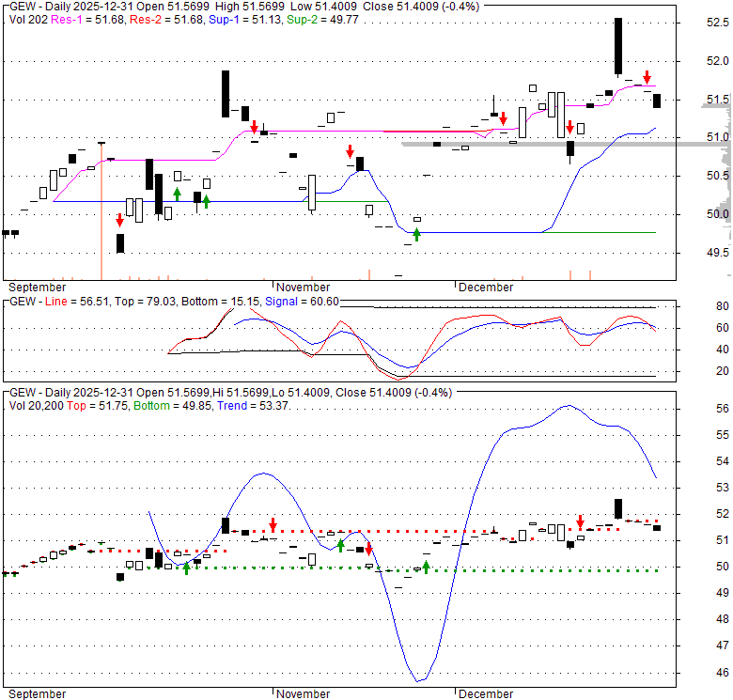
Task: Click the leftmost red arrow in bottom chart
Action: pyautogui.click(x=273, y=524)
